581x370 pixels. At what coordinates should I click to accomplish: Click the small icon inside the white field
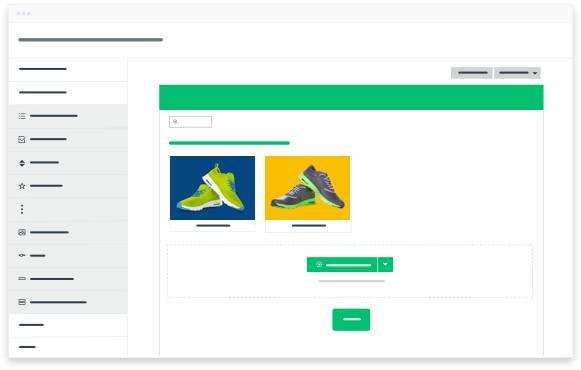175,121
